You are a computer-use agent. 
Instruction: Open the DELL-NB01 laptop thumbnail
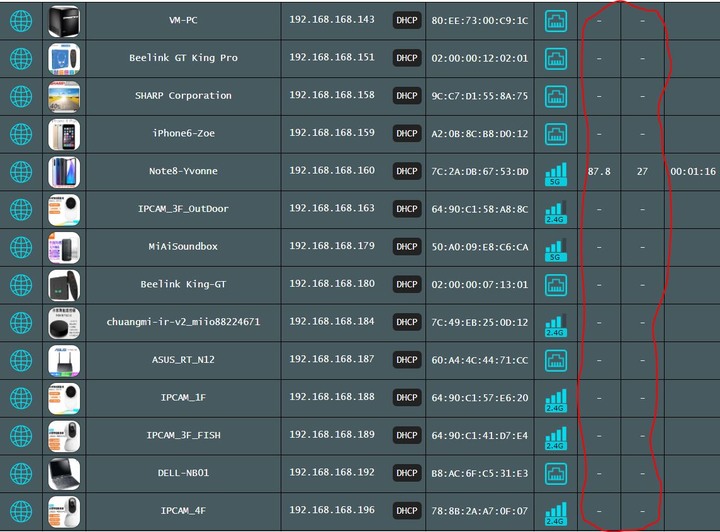tap(64, 474)
